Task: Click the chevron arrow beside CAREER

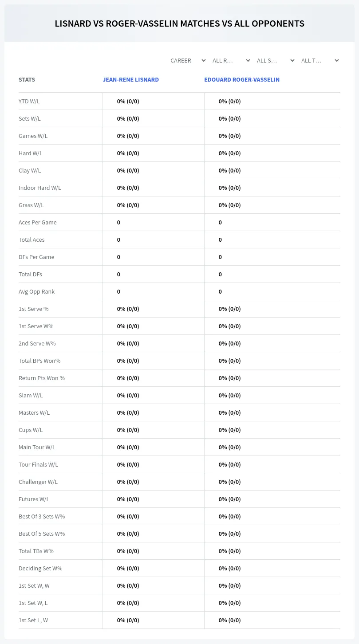Action: pos(204,60)
